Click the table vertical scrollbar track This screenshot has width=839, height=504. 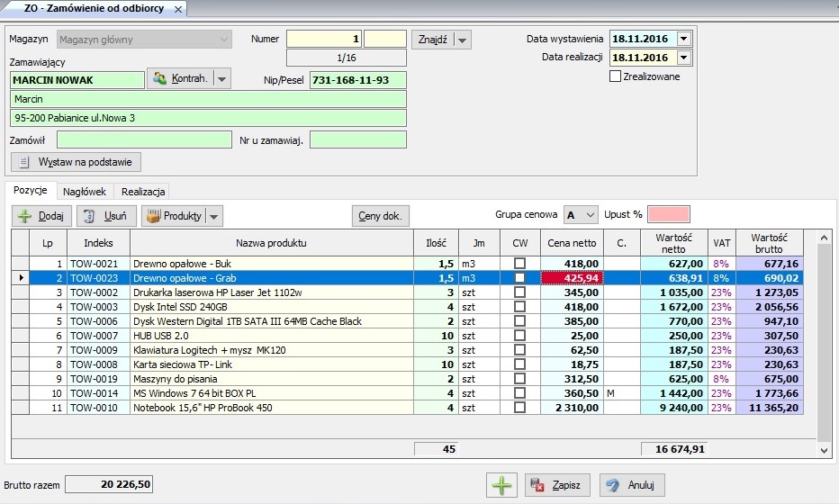coord(824,344)
